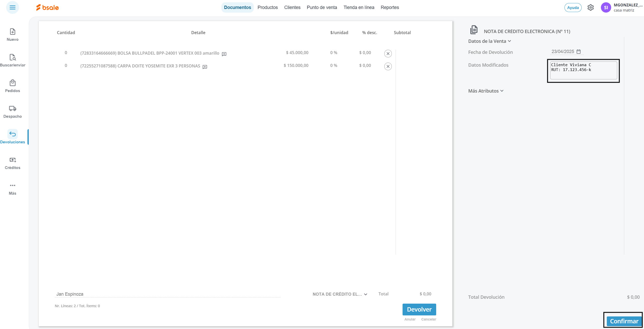
Task: Select the Créditos sidebar icon
Action: (x=12, y=160)
